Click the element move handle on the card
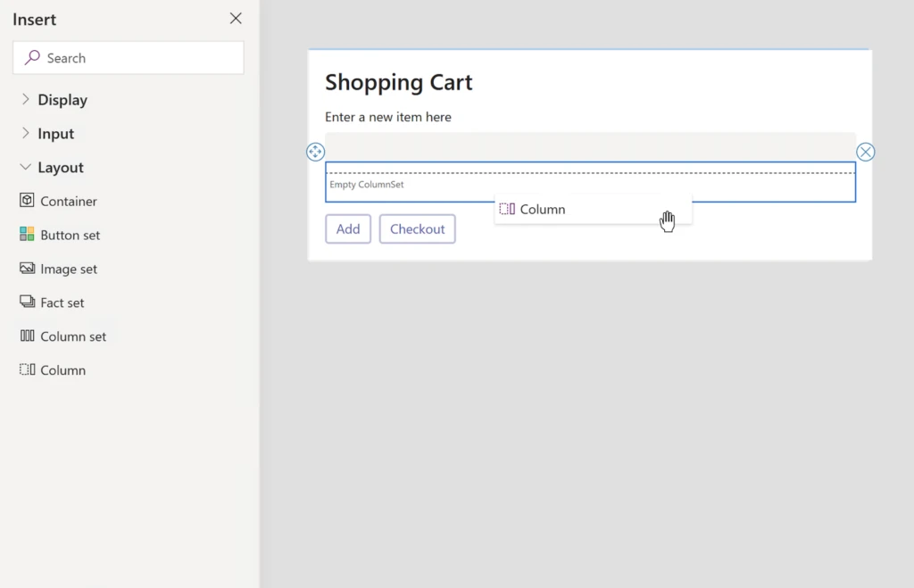 315,152
